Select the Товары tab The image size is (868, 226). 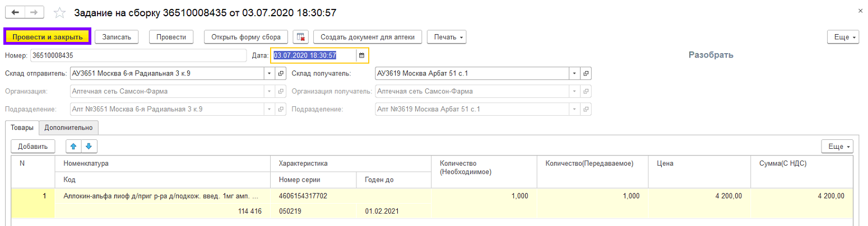pos(22,128)
